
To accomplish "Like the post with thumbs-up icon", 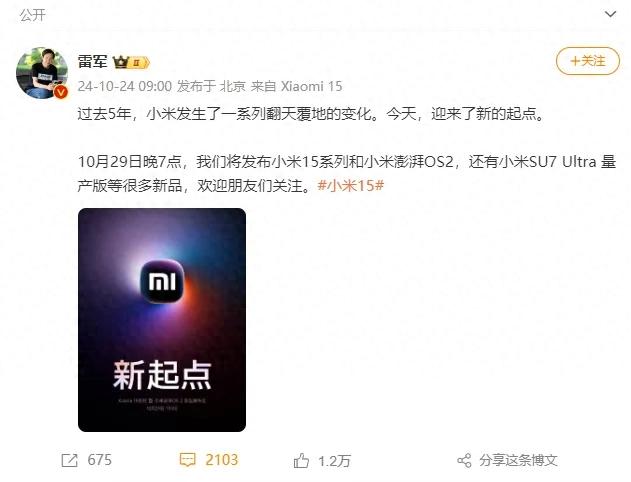I will tap(301, 460).
